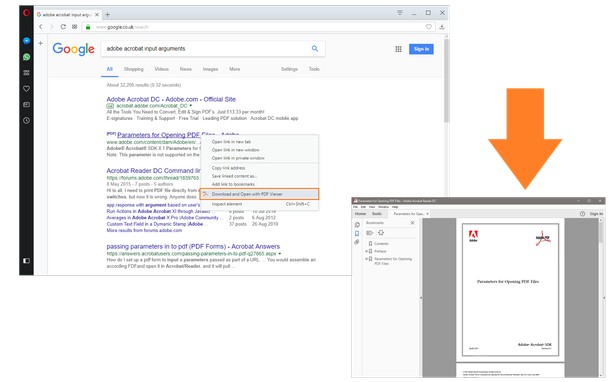Screen dimensions: 612x382
Task: Click the browser page vertical scrollbar
Action: click(447, 80)
